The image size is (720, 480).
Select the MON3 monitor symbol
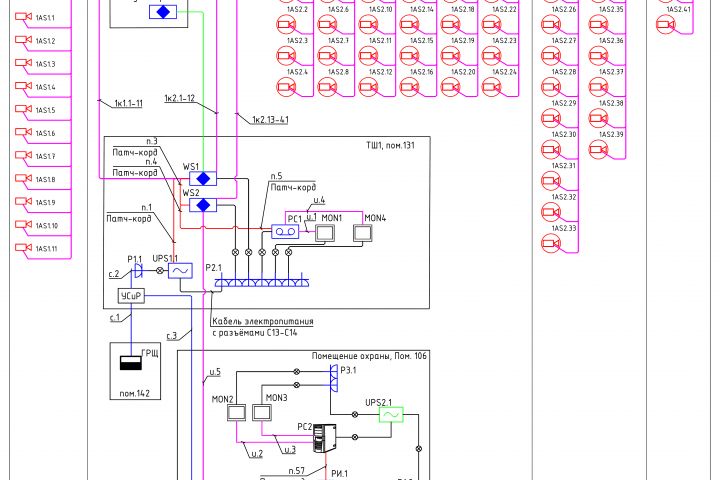click(262, 412)
